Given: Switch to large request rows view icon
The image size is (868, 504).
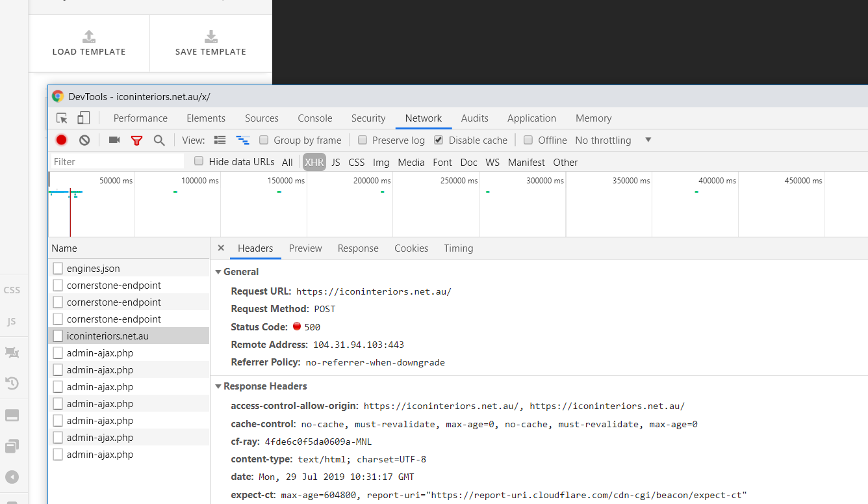Looking at the screenshot, I should 220,140.
